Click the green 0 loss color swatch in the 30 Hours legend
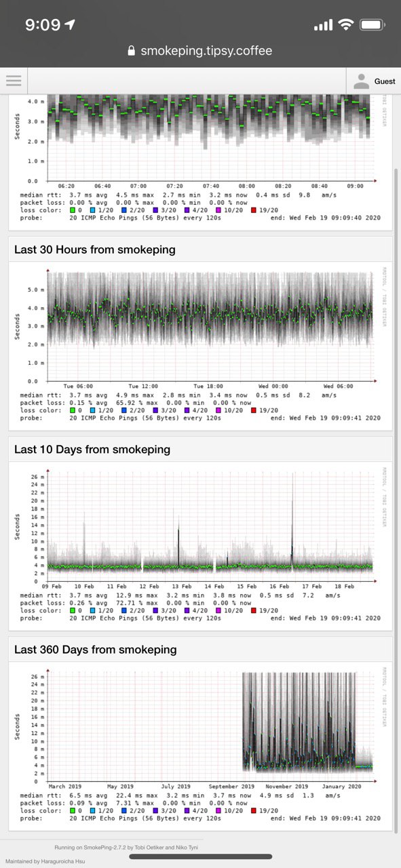The width and height of the screenshot is (401, 868). tap(73, 410)
